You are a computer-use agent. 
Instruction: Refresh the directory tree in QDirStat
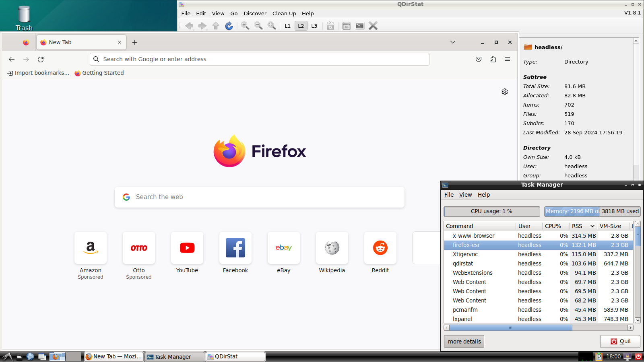coord(229,26)
